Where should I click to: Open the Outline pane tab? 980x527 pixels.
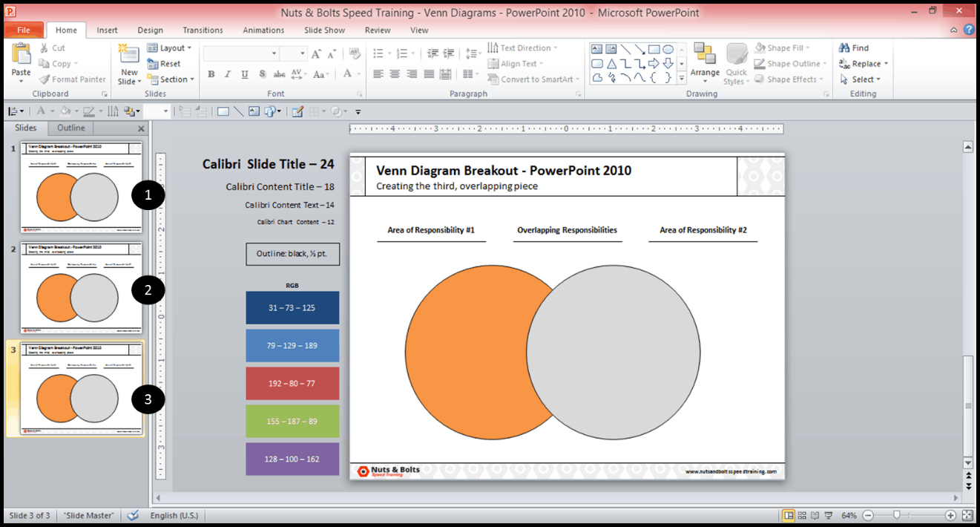tap(71, 128)
